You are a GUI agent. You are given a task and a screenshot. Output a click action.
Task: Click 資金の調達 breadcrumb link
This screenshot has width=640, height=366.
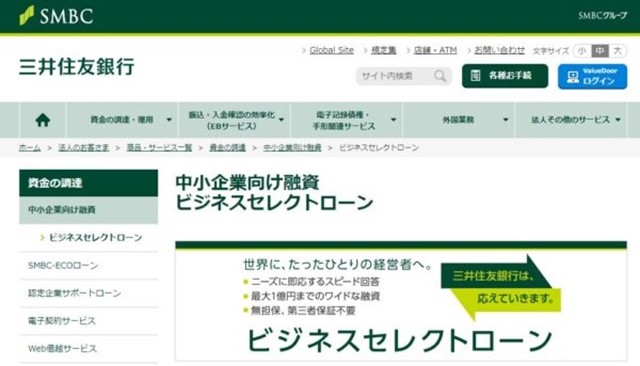click(228, 148)
